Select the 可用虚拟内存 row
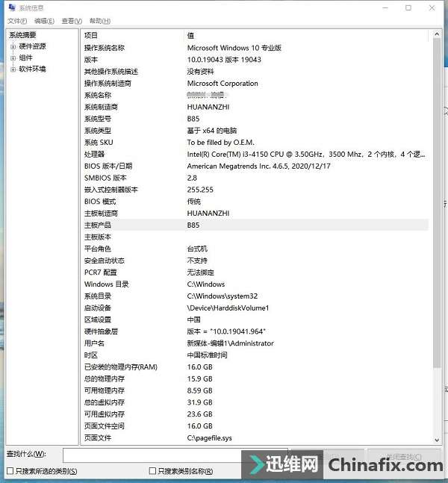Image resolution: width=448 pixels, height=483 pixels. [x=255, y=414]
